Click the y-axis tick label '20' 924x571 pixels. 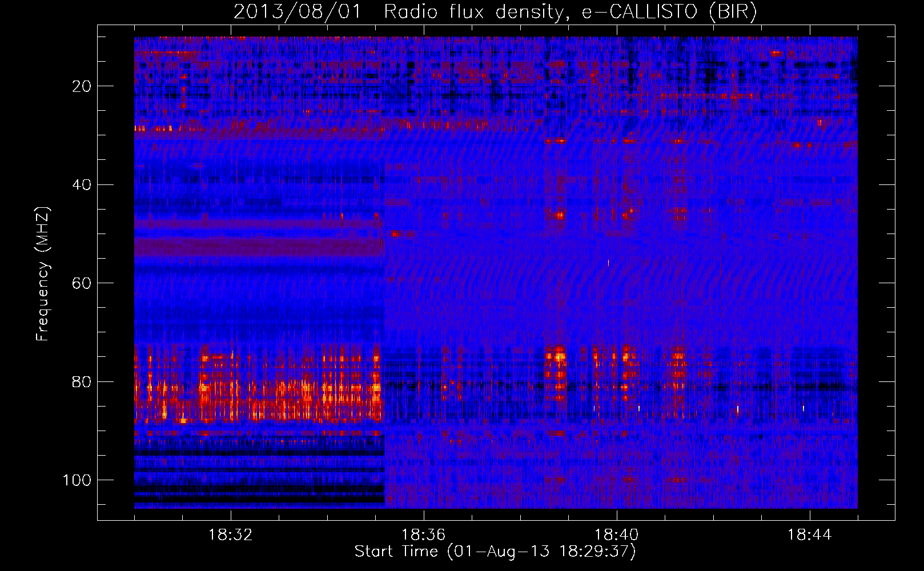82,86
